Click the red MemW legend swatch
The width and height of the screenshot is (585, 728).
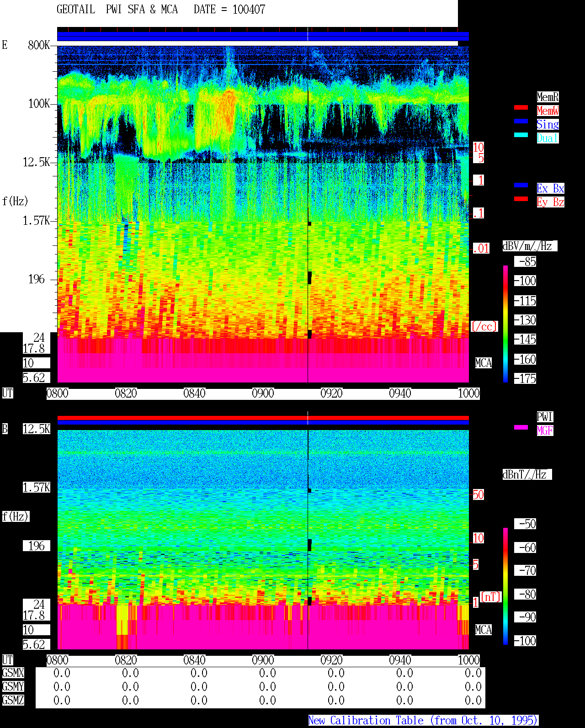(521, 107)
